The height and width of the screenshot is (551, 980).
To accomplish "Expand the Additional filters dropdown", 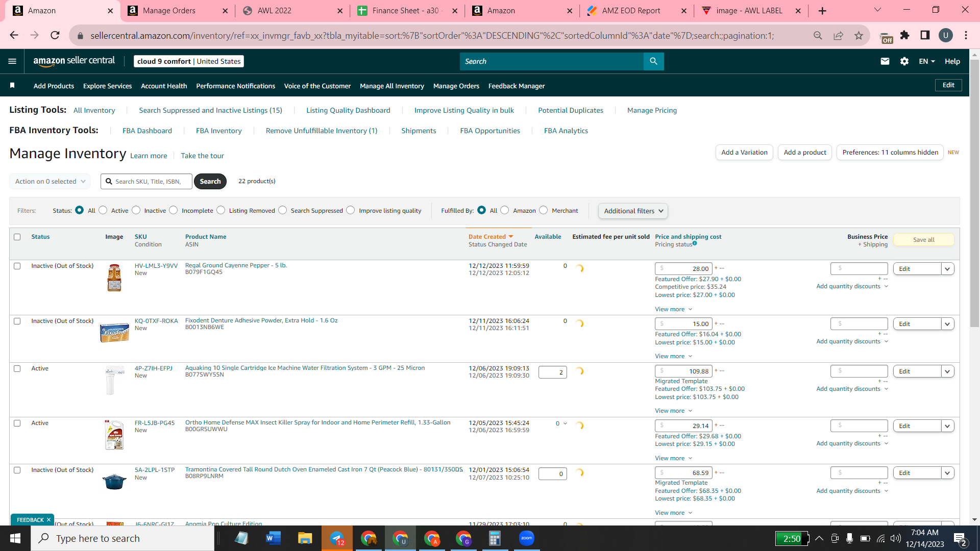I will click(x=633, y=211).
